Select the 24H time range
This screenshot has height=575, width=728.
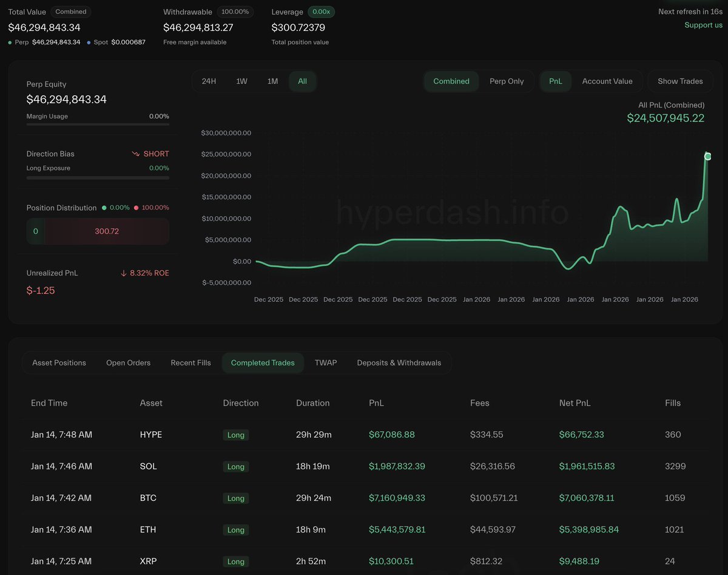[209, 81]
